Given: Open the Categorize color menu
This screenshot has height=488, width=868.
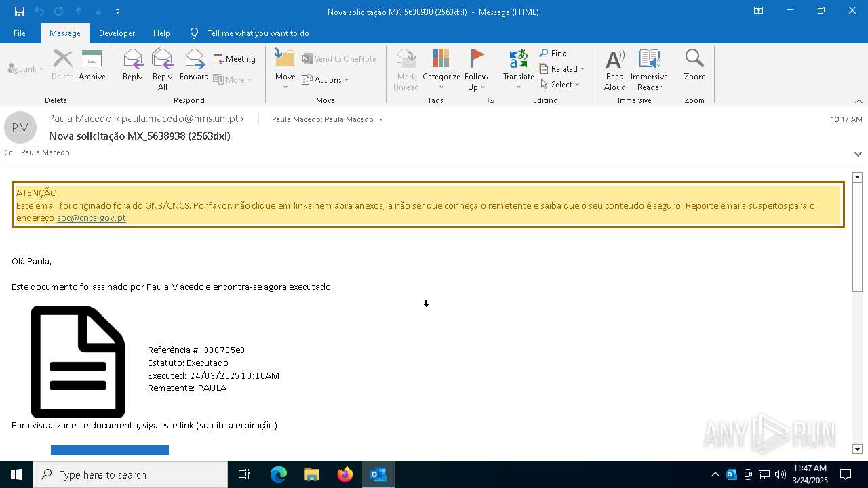Looking at the screenshot, I should point(441,69).
